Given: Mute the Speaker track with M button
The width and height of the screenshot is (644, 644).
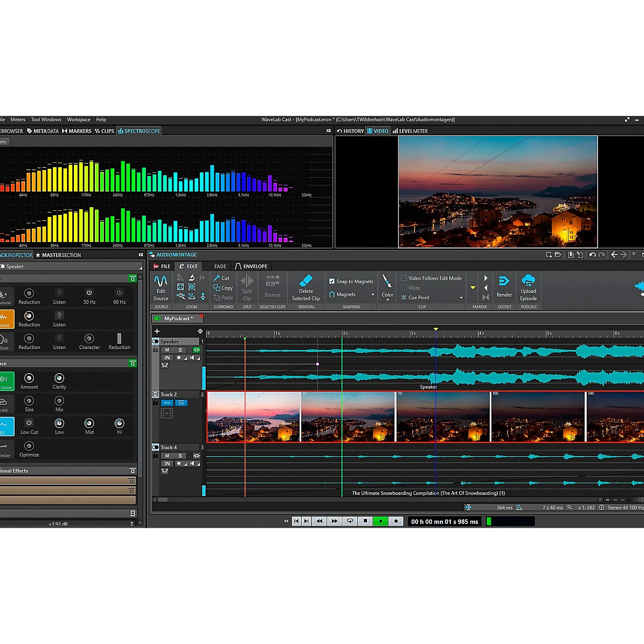Looking at the screenshot, I should click(167, 350).
